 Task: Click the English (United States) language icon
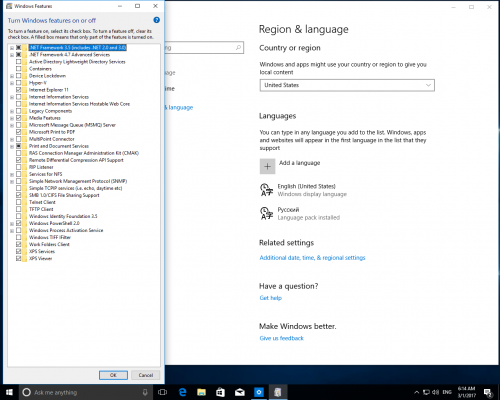pyautogui.click(x=266, y=190)
